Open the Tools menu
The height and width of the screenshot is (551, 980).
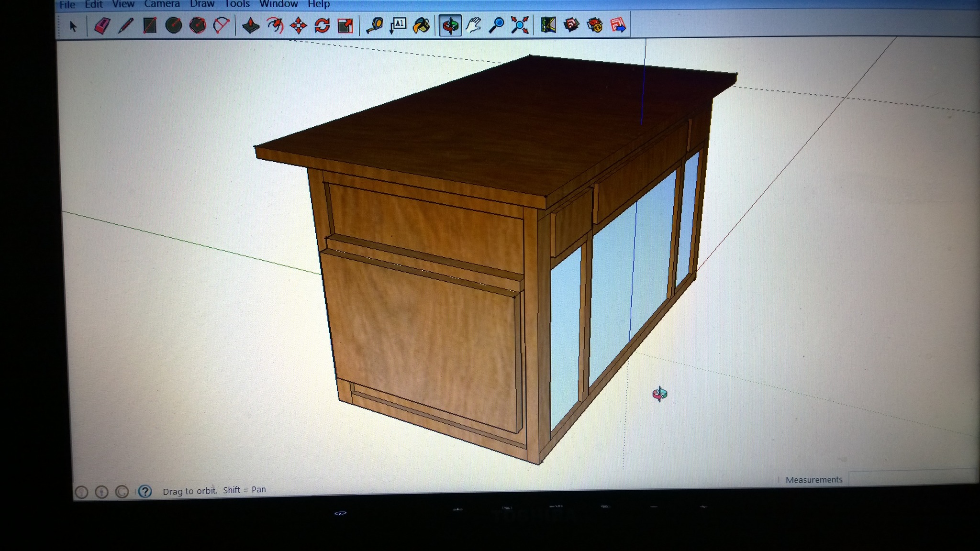pyautogui.click(x=237, y=4)
